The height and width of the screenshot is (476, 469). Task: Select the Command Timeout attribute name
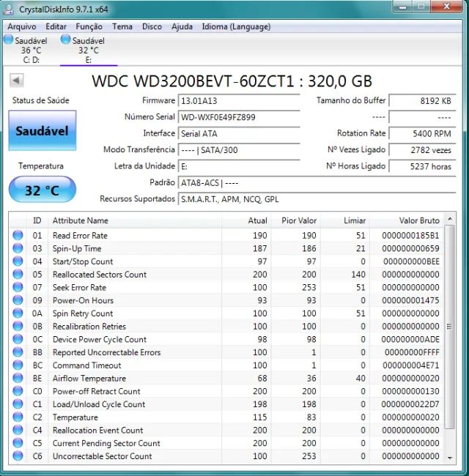87,365
